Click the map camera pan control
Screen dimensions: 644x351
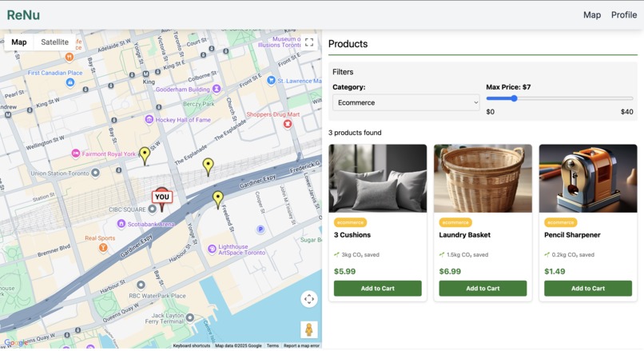(309, 299)
